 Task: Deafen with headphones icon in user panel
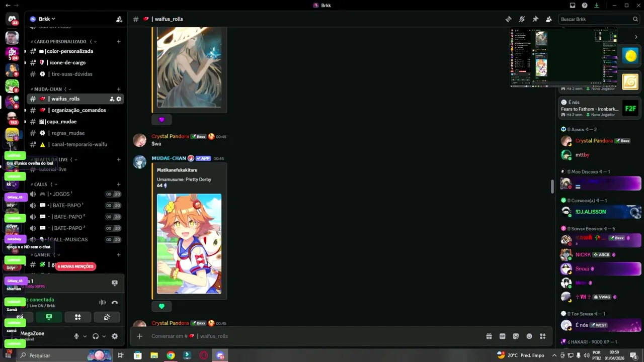[x=96, y=336]
